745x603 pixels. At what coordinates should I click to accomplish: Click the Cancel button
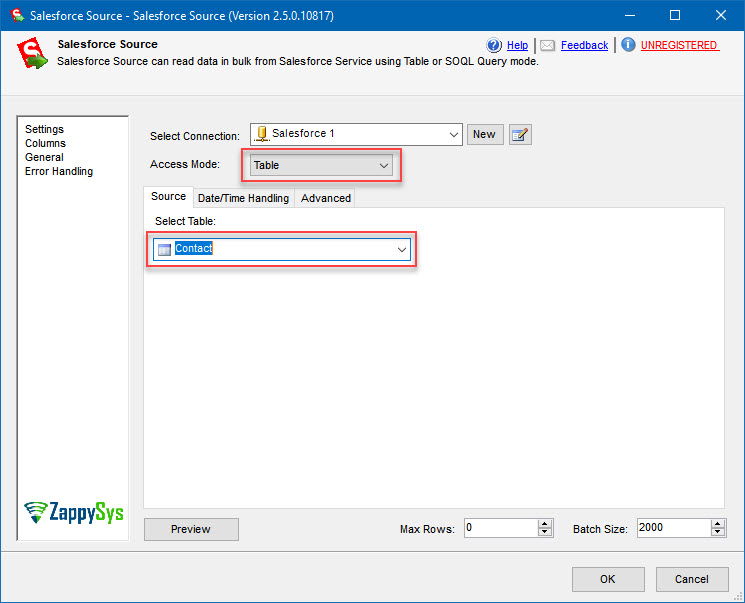(x=692, y=579)
